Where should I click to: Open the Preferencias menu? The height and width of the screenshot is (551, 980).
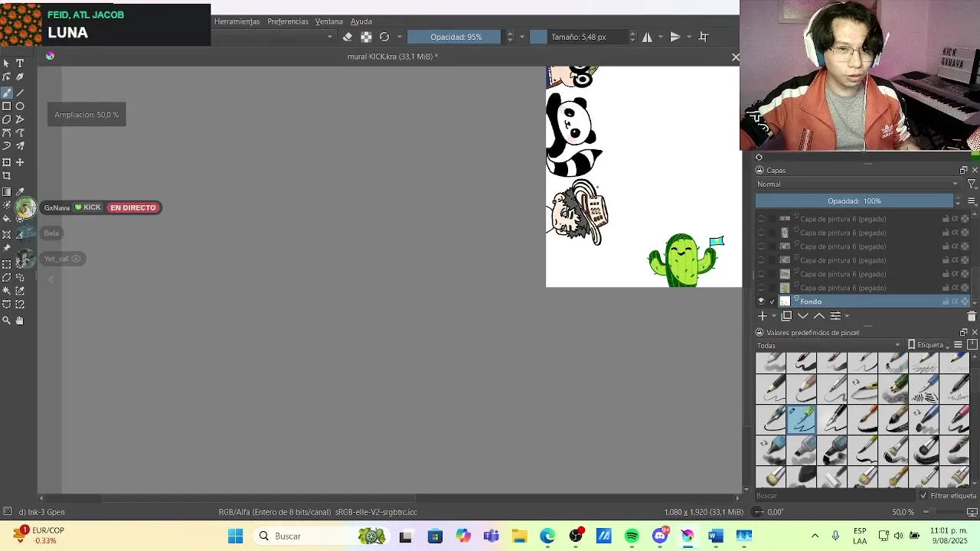click(287, 21)
